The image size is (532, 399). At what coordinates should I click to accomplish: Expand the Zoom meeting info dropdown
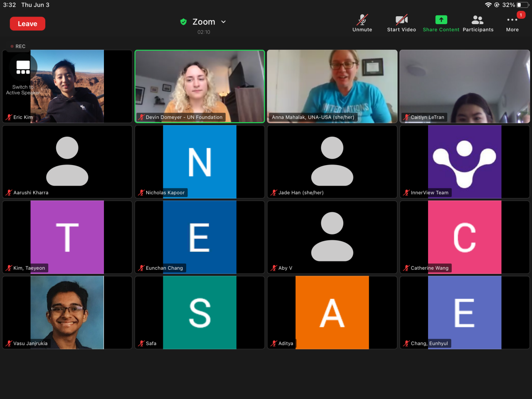224,22
